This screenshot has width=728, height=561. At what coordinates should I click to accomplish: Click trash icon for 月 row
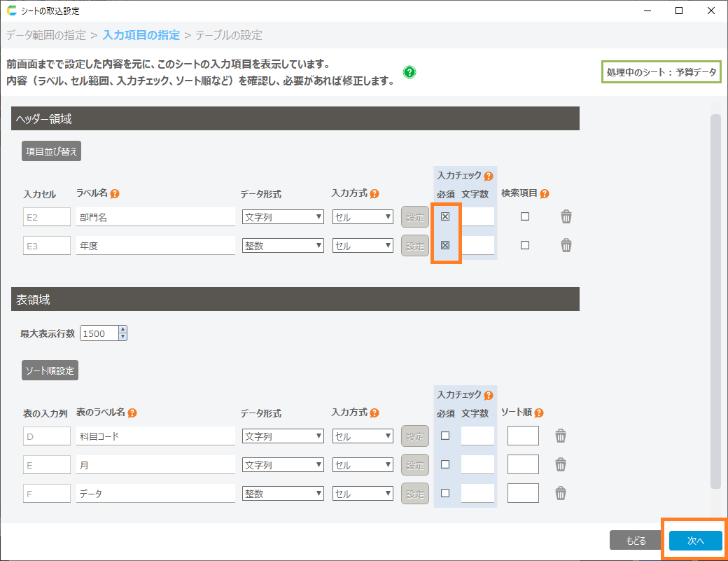[561, 465]
